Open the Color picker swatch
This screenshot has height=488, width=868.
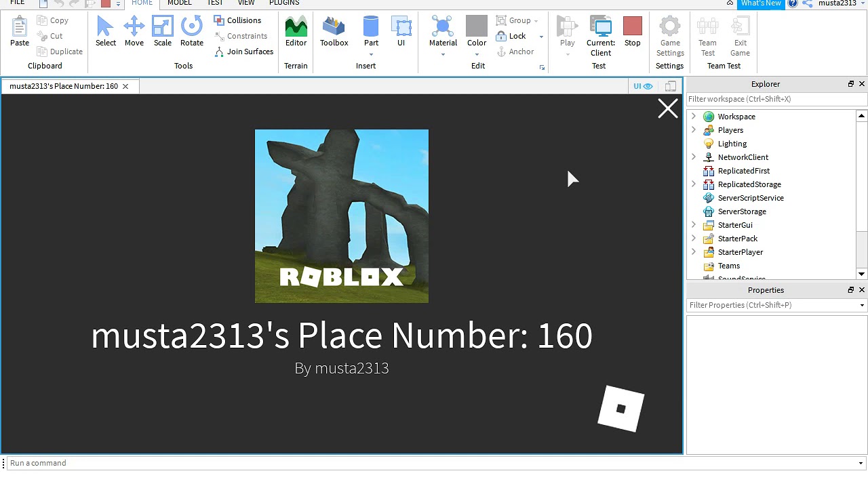[x=477, y=32]
